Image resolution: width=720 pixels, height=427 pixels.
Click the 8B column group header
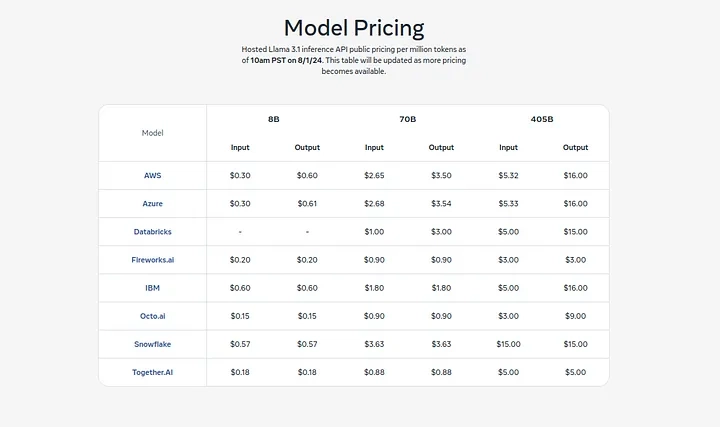273,119
